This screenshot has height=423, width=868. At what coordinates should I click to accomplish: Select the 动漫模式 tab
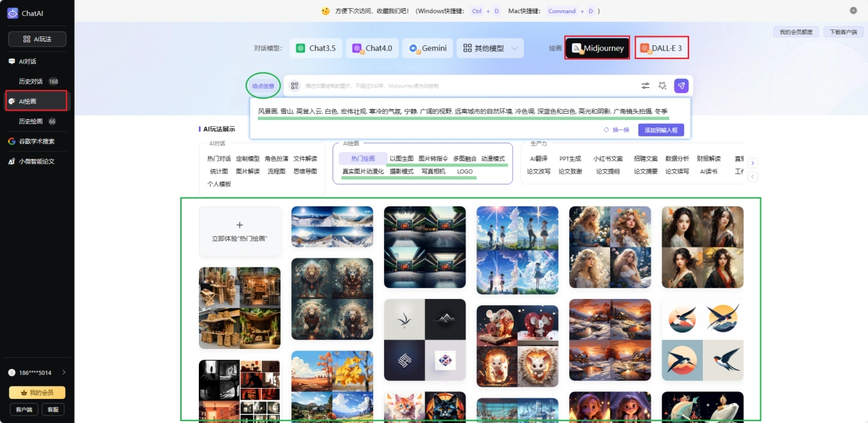(x=493, y=158)
